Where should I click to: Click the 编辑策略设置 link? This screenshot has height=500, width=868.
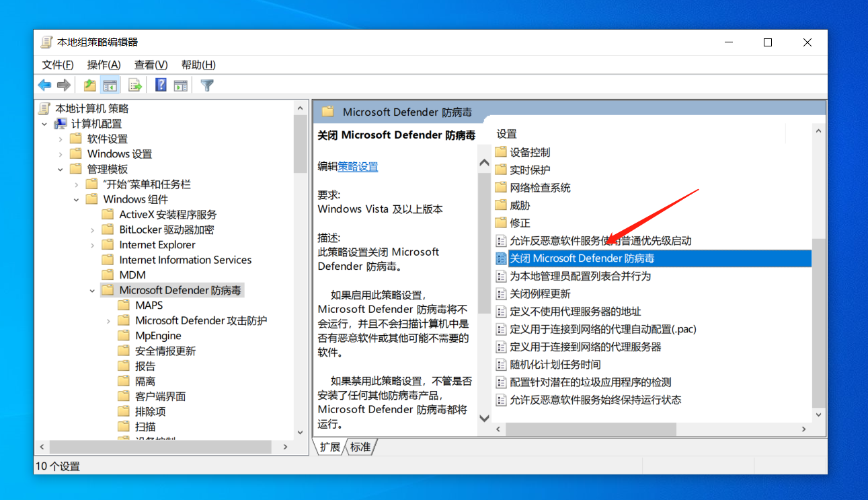tap(357, 166)
